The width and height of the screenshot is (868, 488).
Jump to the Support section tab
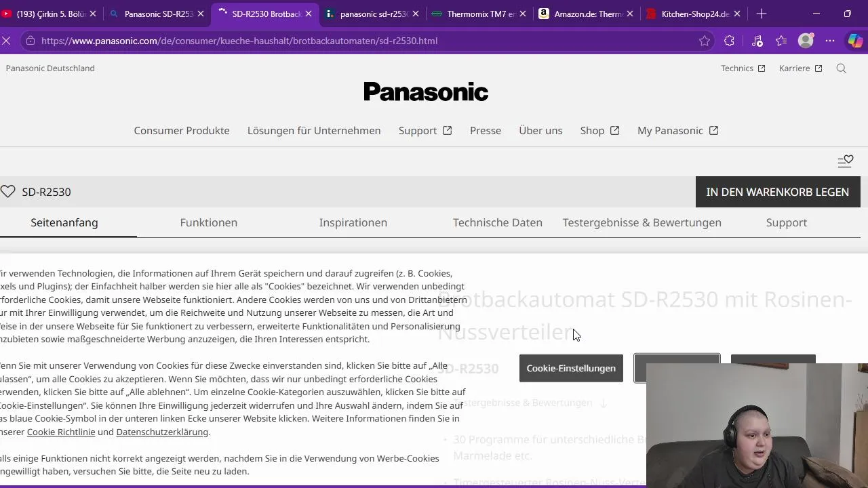tap(787, 222)
